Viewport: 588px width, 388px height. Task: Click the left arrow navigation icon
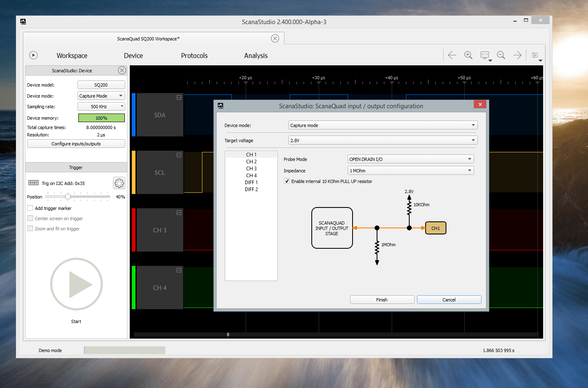(x=452, y=55)
